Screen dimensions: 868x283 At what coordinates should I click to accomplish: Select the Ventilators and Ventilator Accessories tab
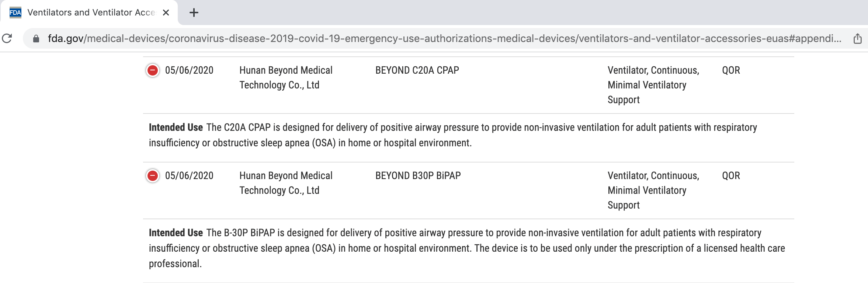pos(91,13)
